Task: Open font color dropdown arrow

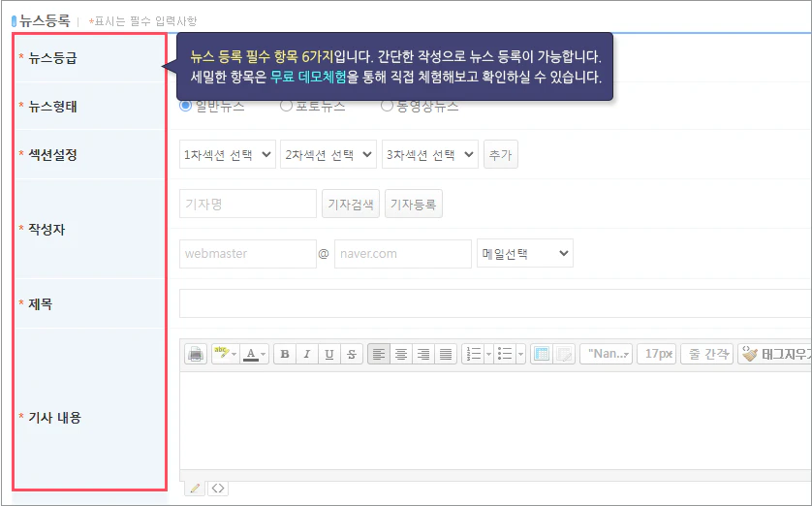Action: click(264, 354)
